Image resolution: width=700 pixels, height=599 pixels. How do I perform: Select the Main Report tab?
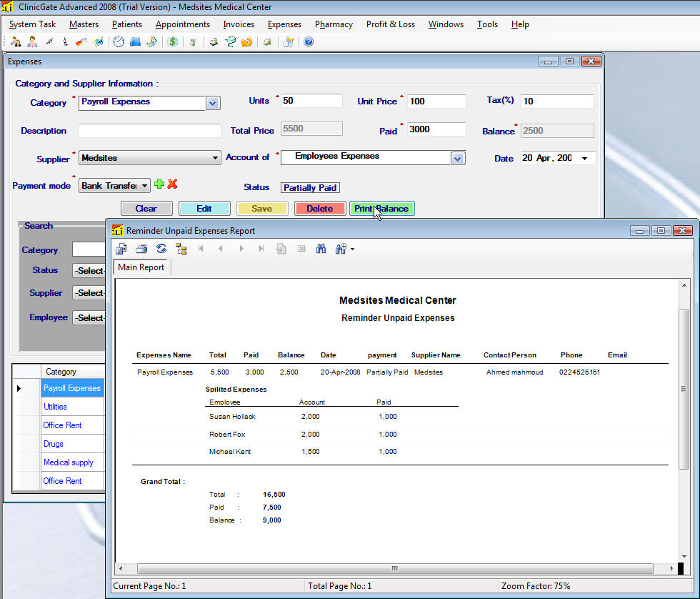click(x=141, y=267)
